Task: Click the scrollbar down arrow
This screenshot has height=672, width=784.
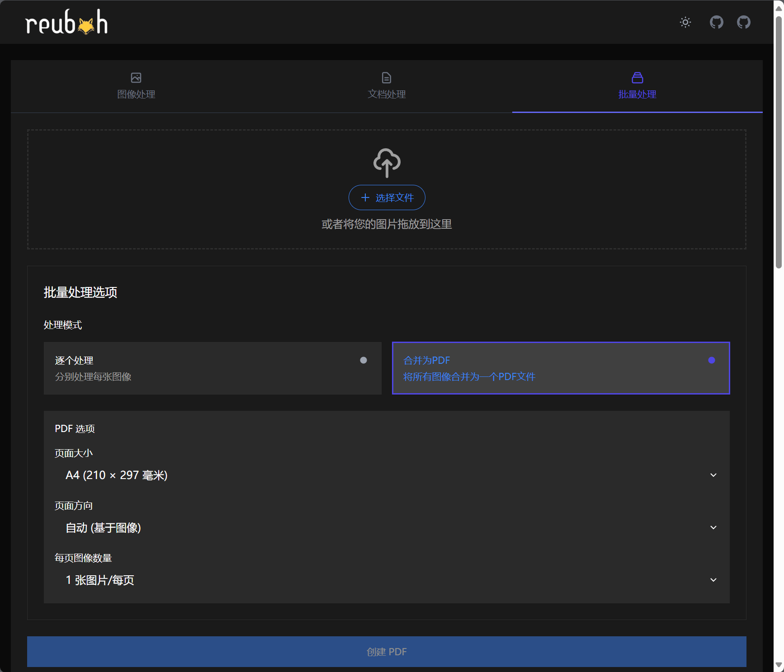Action: click(779, 665)
